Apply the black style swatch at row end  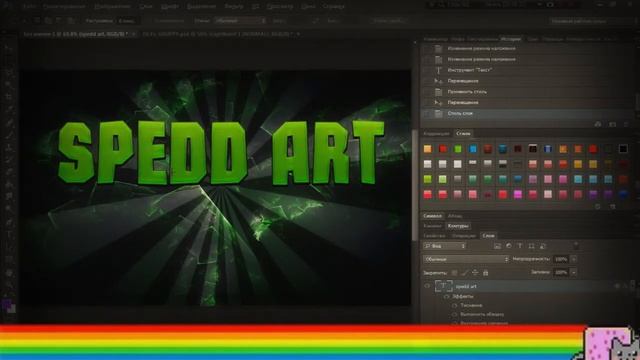pos(623,149)
